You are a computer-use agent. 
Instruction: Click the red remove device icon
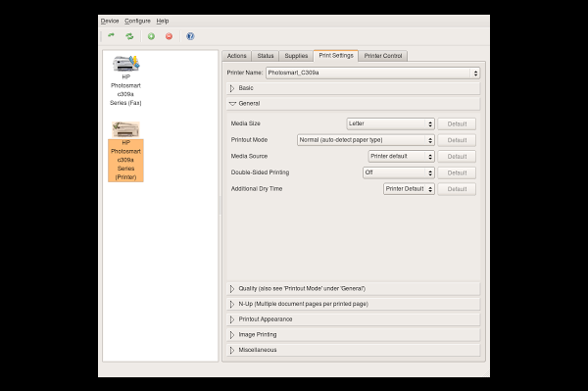tap(170, 36)
